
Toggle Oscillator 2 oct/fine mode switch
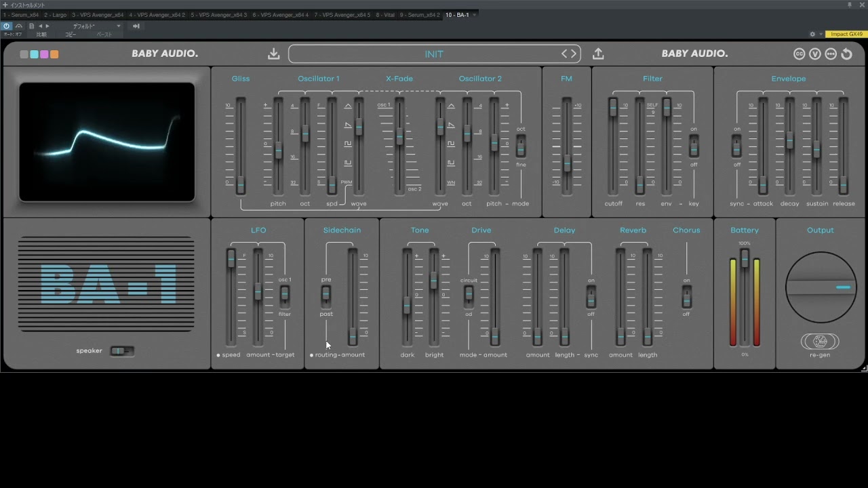(521, 146)
